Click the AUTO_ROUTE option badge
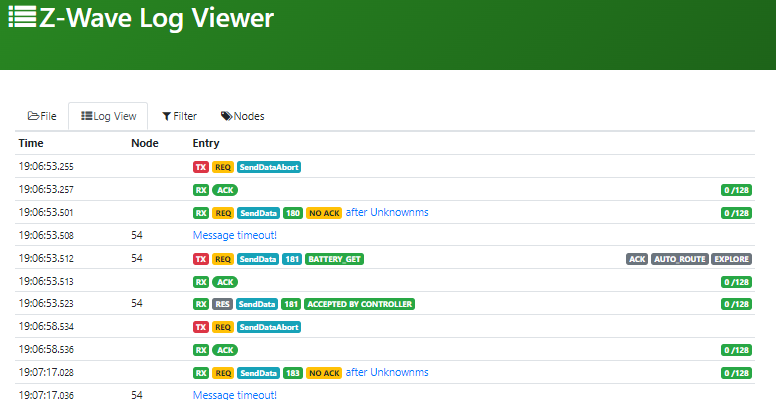The width and height of the screenshot is (776, 400). point(679,259)
